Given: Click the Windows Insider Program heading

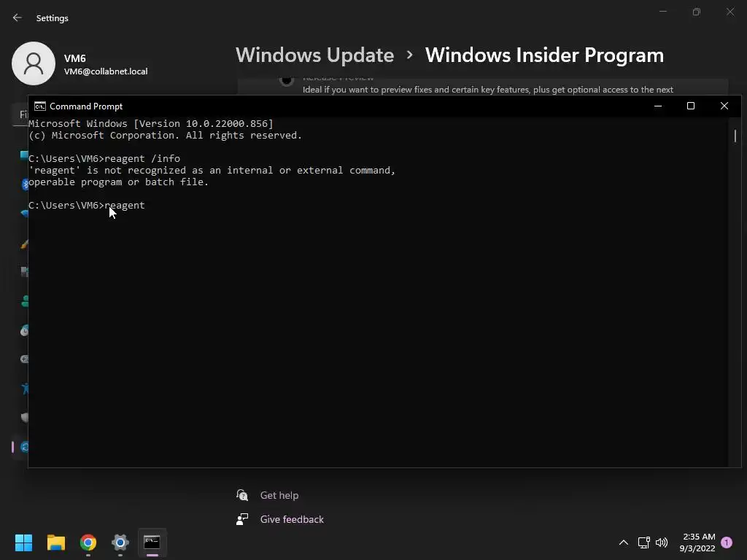Looking at the screenshot, I should click(544, 55).
